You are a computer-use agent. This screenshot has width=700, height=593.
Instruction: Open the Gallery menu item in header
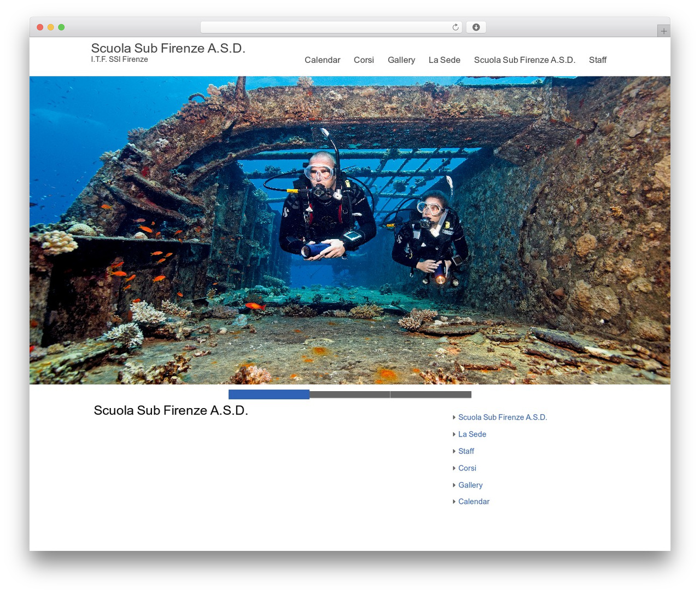click(401, 60)
